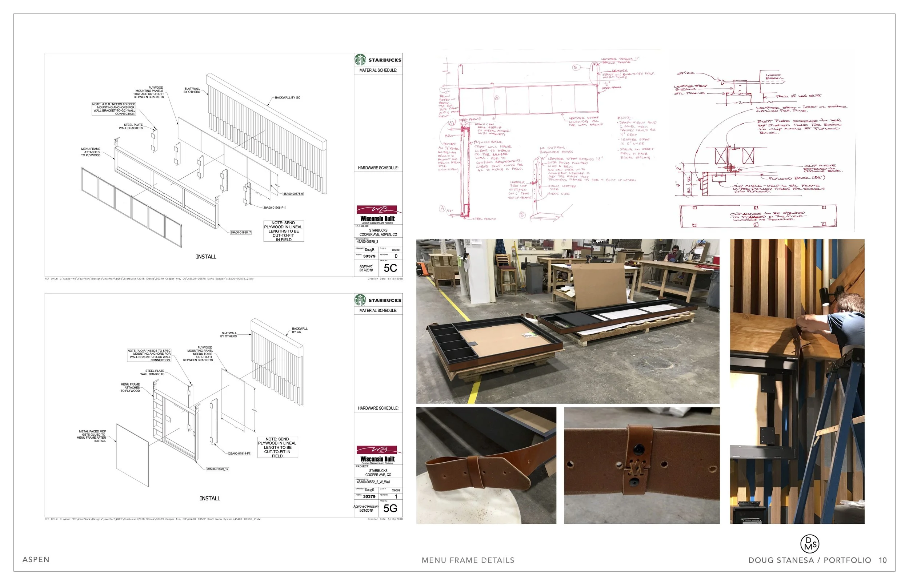The width and height of the screenshot is (909, 588).
Task: Open the worker installing menu frame photo
Action: pyautogui.click(x=797, y=381)
